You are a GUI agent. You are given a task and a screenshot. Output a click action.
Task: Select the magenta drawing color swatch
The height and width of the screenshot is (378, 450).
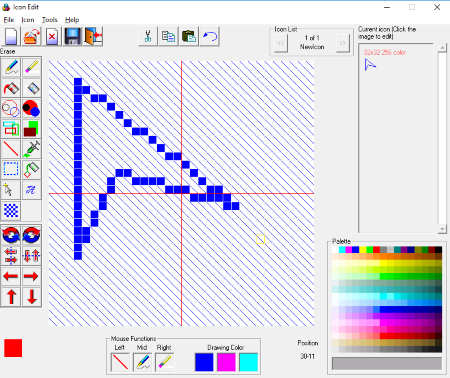tap(226, 362)
